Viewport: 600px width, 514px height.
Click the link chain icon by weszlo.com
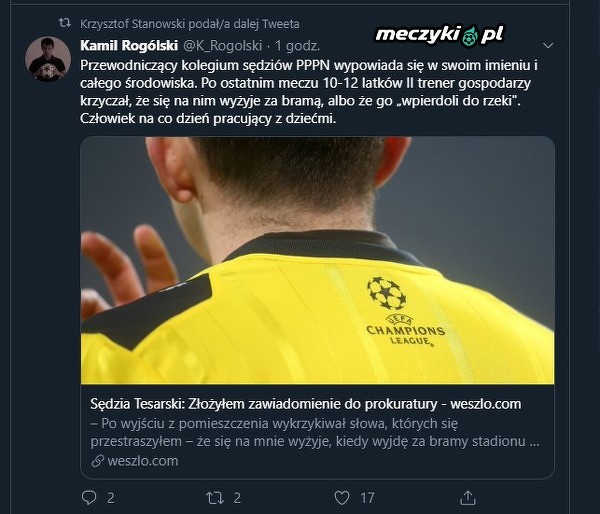(98, 461)
